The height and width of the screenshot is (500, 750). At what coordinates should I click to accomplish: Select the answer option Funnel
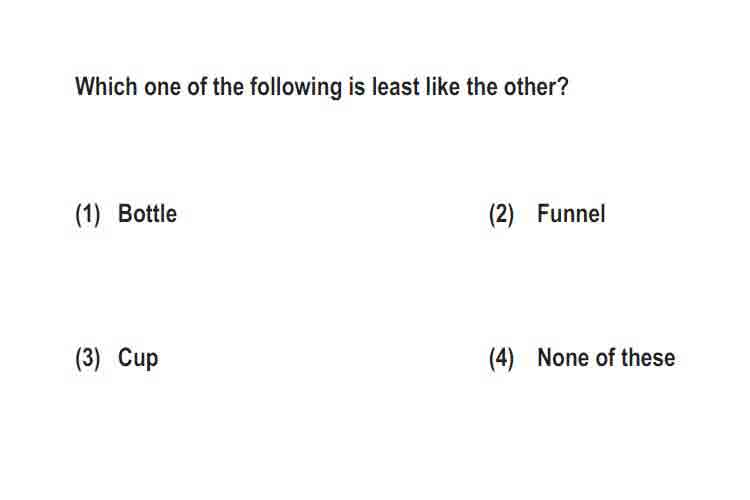point(571,213)
